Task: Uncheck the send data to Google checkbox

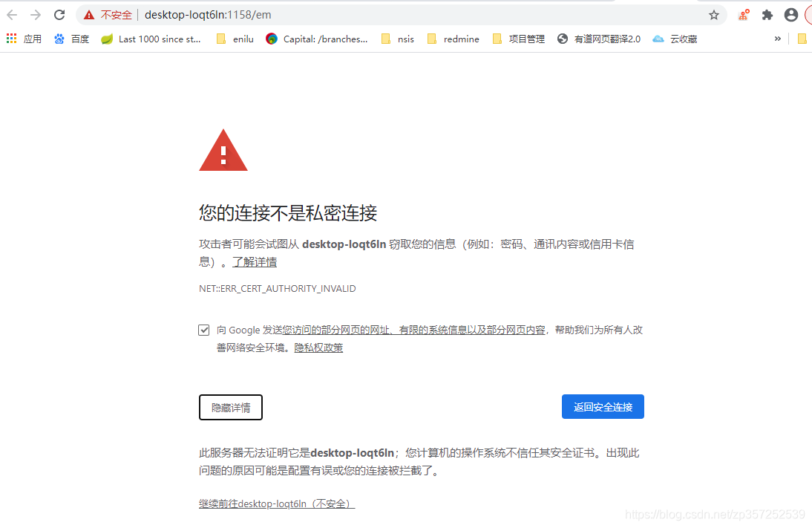Action: pos(204,330)
